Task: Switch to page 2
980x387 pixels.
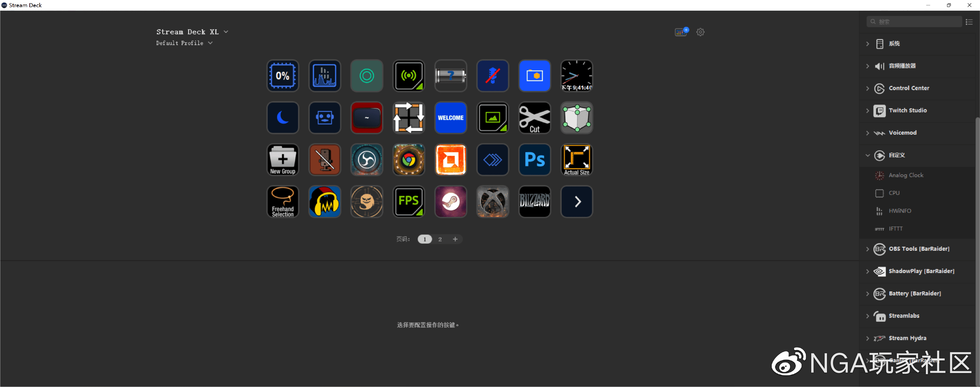Action: [x=440, y=239]
